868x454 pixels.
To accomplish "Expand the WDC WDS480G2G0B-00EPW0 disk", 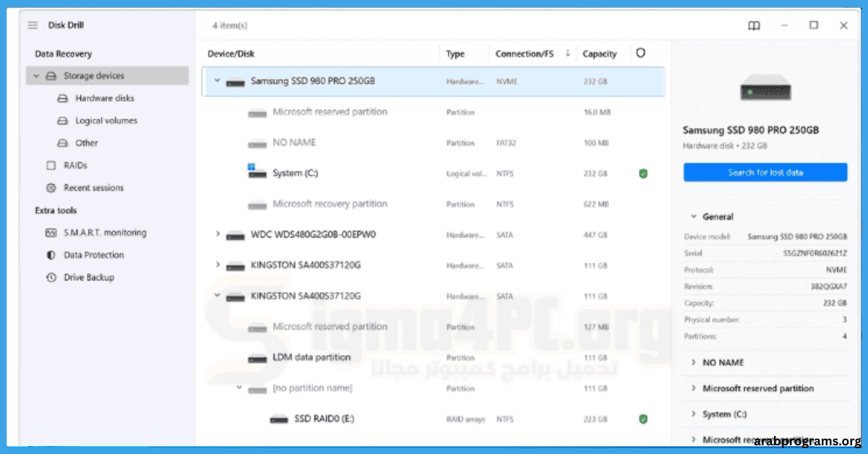I will (x=217, y=234).
